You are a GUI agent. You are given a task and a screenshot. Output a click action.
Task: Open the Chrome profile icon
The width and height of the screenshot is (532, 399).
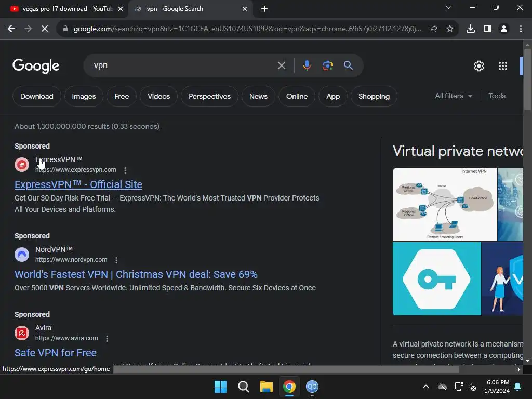point(504,29)
